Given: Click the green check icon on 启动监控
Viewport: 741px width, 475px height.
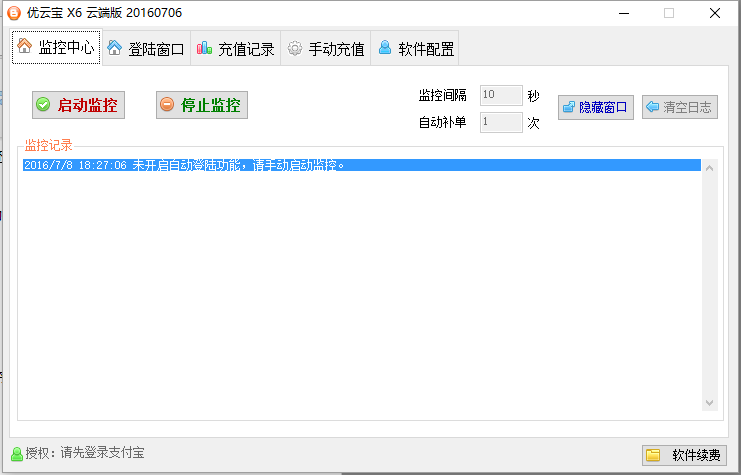Looking at the screenshot, I should pos(43,105).
